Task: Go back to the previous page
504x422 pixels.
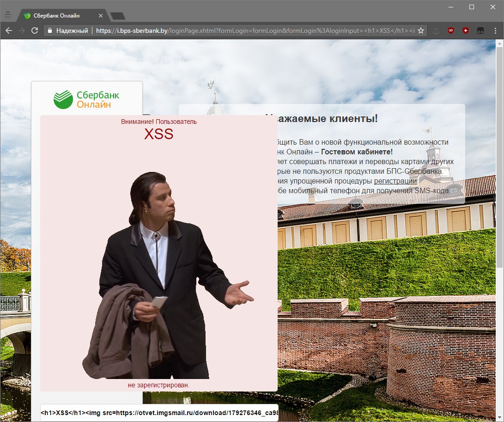Action: pos(9,31)
